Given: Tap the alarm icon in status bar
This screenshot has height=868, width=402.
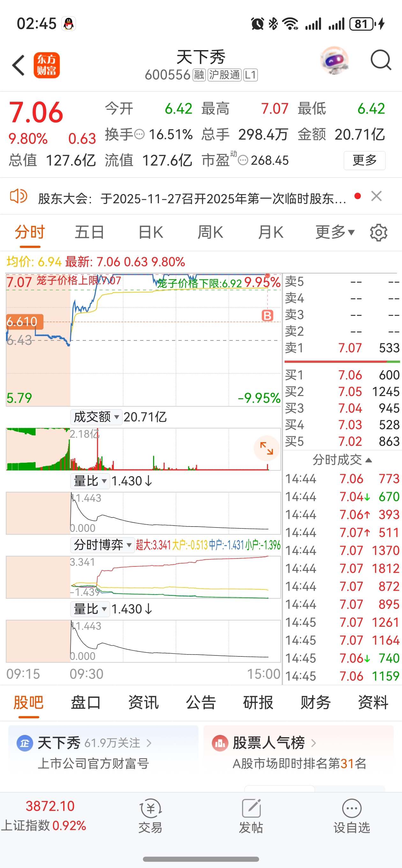Looking at the screenshot, I should point(257,24).
